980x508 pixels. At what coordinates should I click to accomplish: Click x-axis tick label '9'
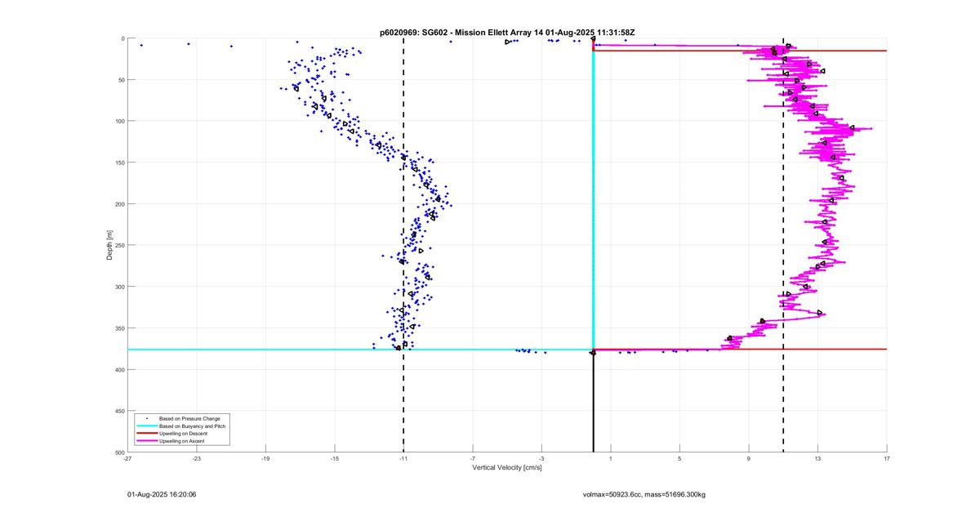pyautogui.click(x=748, y=458)
